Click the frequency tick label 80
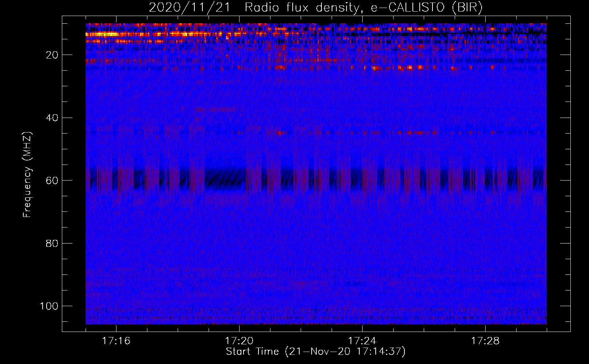 coord(52,243)
